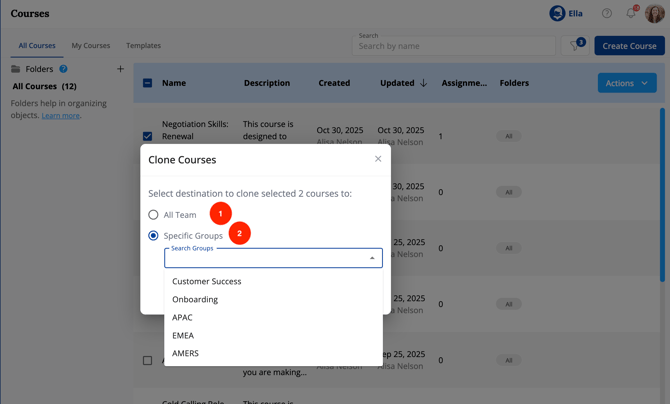Select the Specific Groups radio option

coord(153,236)
